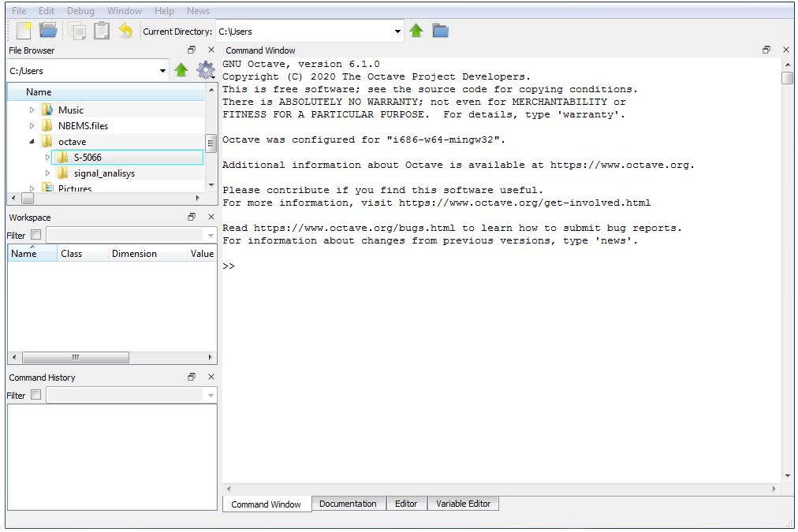Sort workspace by Value column
The height and width of the screenshot is (532, 798).
[202, 253]
